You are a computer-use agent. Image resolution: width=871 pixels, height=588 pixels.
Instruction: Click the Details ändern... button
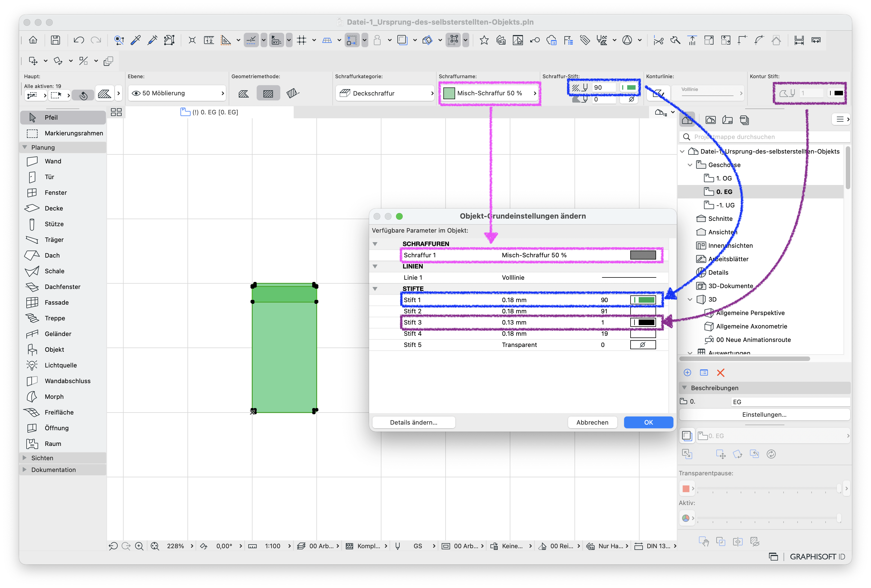click(413, 422)
